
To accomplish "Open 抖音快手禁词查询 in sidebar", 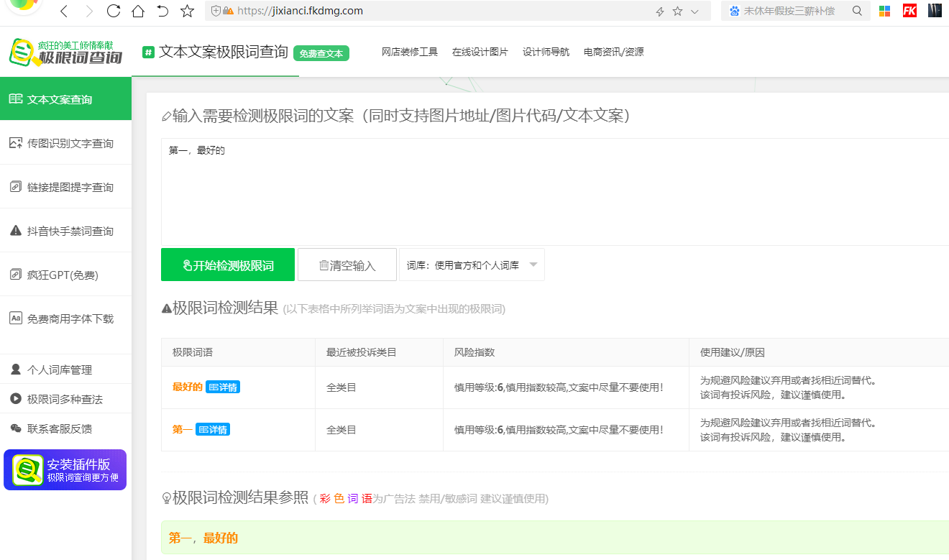I will (x=65, y=231).
